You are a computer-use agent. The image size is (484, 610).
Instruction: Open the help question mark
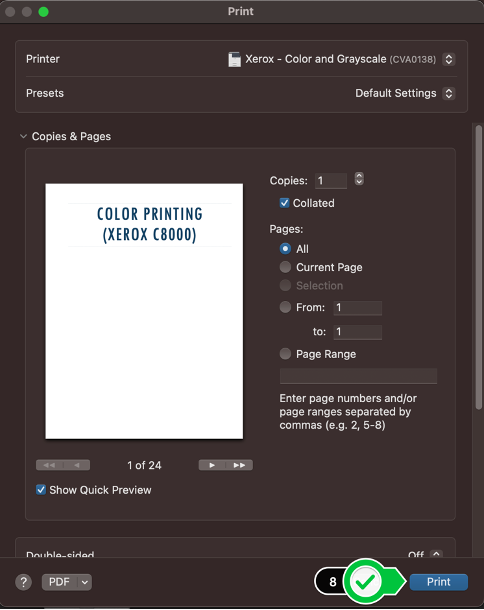23,582
